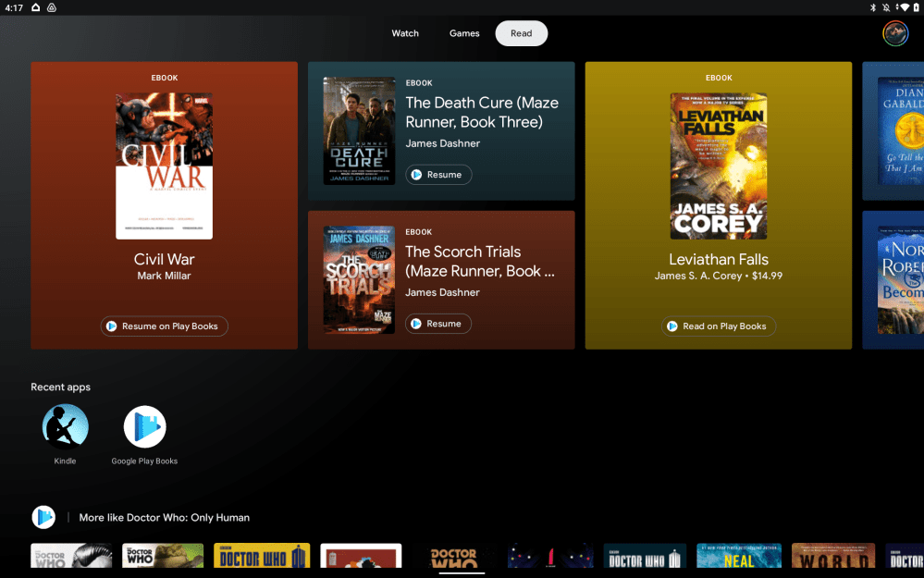Image resolution: width=924 pixels, height=578 pixels.
Task: Resume reading The Death Cure
Action: [x=438, y=175]
